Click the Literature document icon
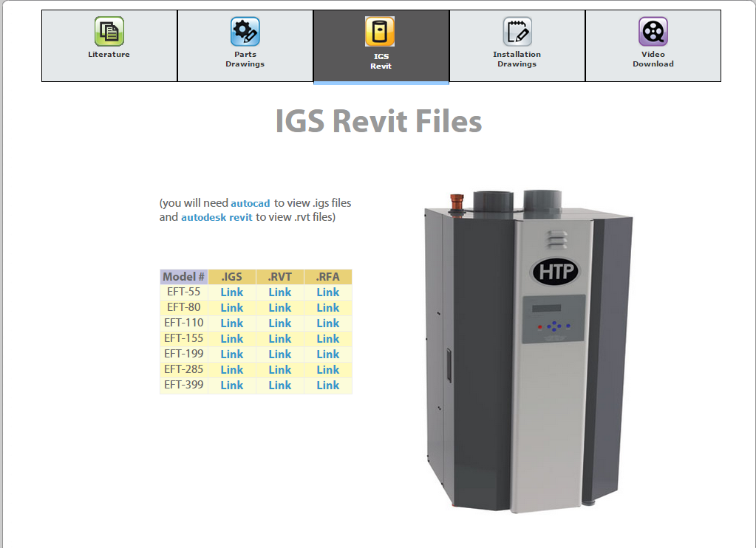 tap(109, 32)
